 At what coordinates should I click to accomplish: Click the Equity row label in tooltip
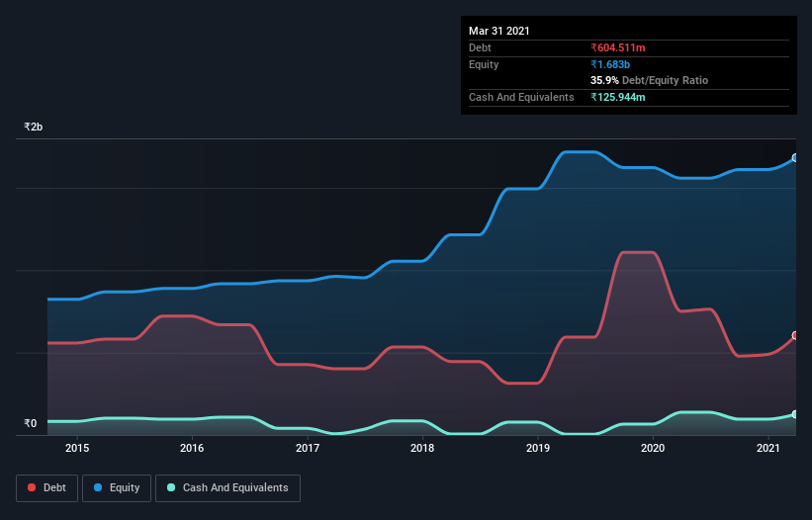(484, 64)
